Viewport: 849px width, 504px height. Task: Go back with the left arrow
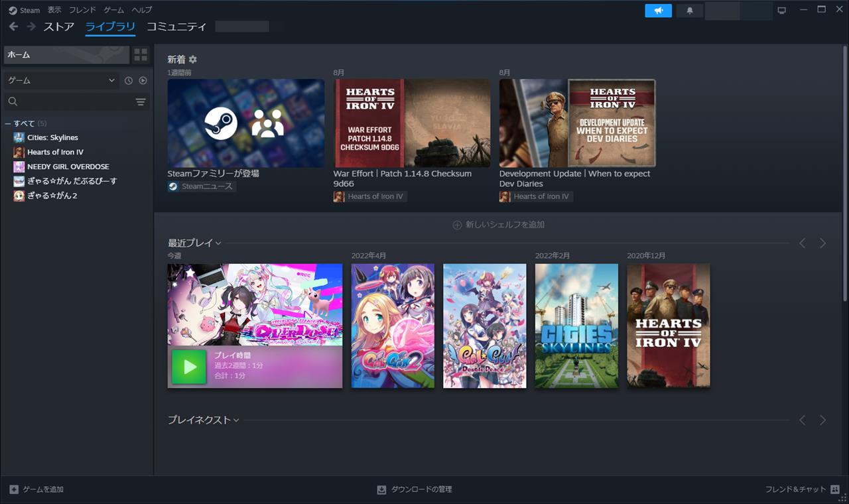(x=13, y=27)
